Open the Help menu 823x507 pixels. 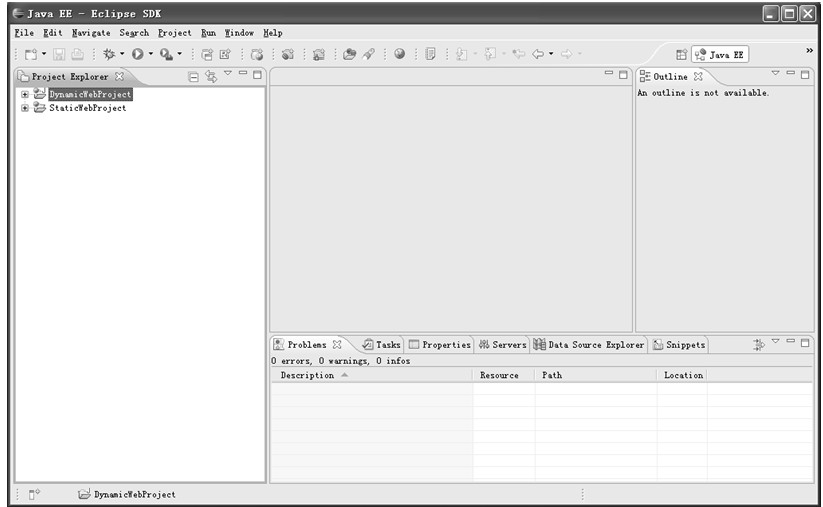coord(272,33)
